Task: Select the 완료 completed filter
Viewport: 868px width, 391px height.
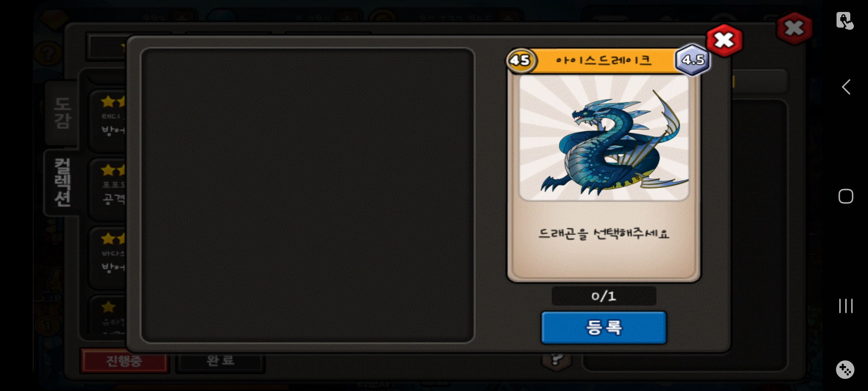Action: (x=220, y=361)
